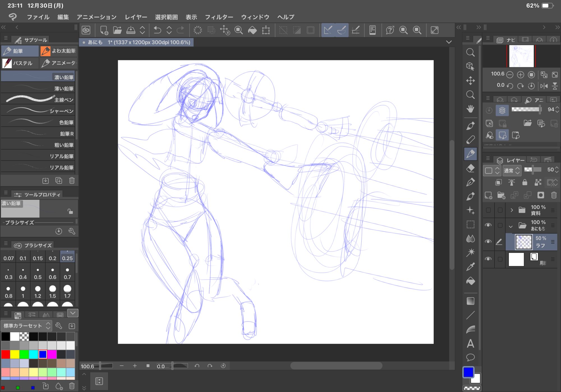Image resolution: width=561 pixels, height=392 pixels.
Task: Select the 薄い鉛筆 brush
Action: pyautogui.click(x=38, y=88)
